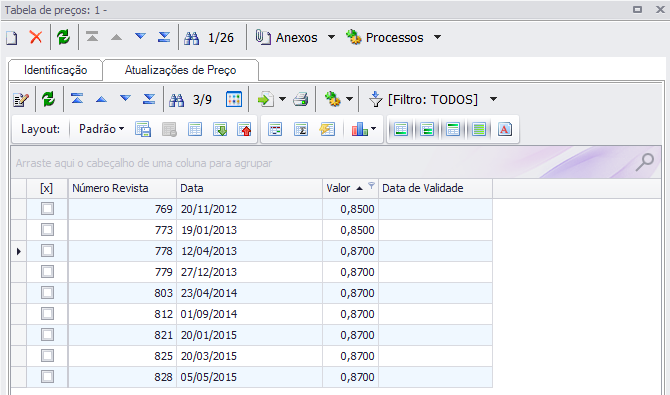Delete record with the red X icon
Viewport: 670px width, 395px height.
tap(36, 37)
